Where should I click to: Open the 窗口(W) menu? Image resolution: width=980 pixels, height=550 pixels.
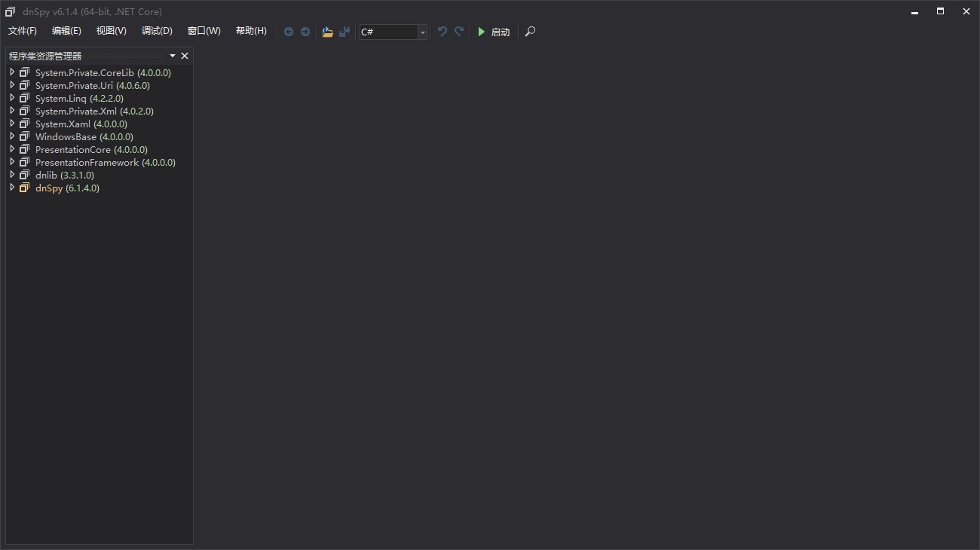click(x=204, y=31)
